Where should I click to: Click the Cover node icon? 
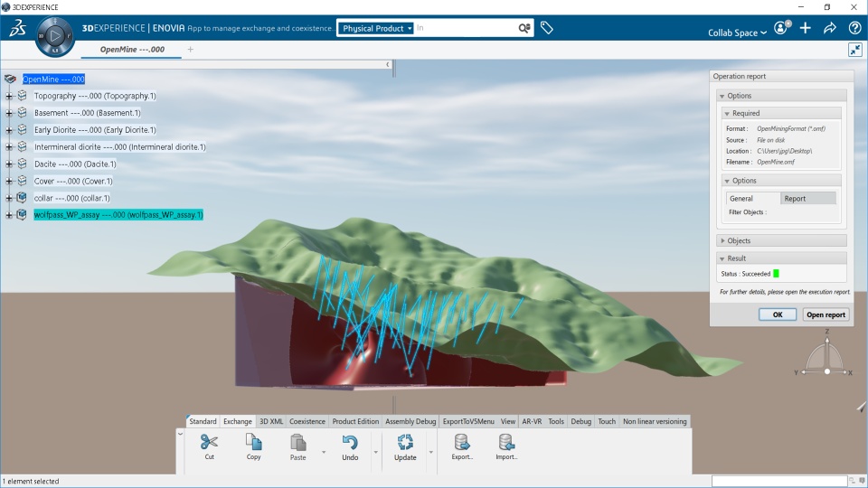22,181
